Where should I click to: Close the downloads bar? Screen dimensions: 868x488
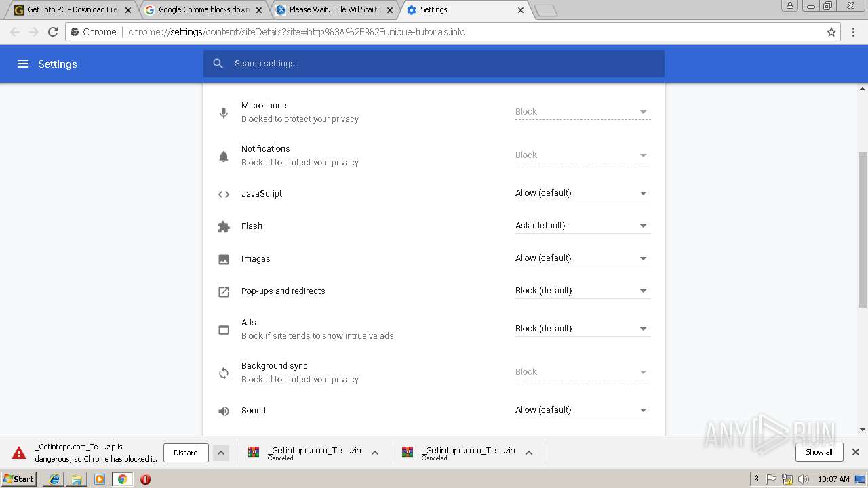856,452
